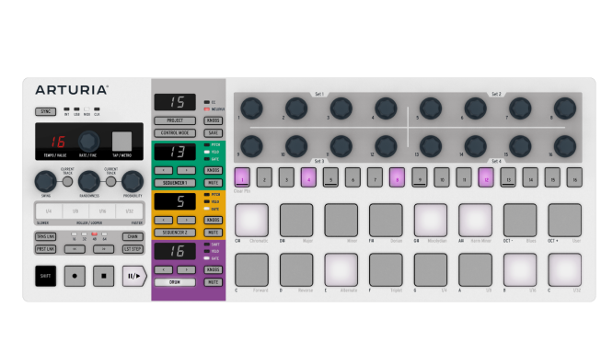Toggle the SYNC button
This screenshot has width=613, height=364.
(x=46, y=112)
